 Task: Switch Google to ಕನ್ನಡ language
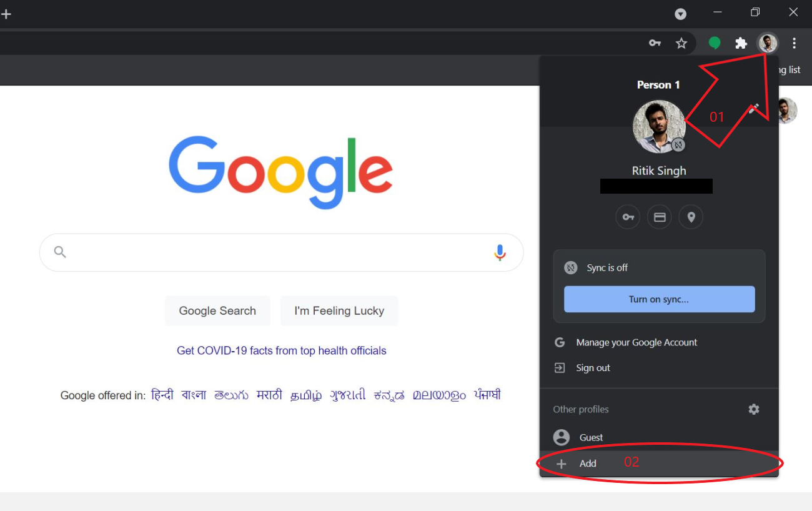[x=389, y=395]
